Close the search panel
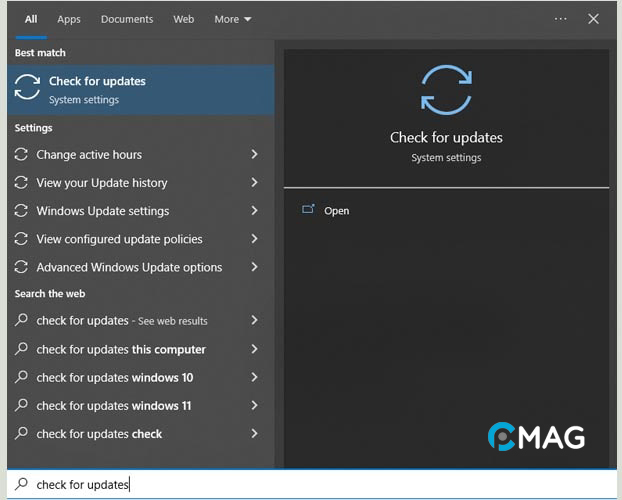The width and height of the screenshot is (622, 500). click(x=593, y=19)
